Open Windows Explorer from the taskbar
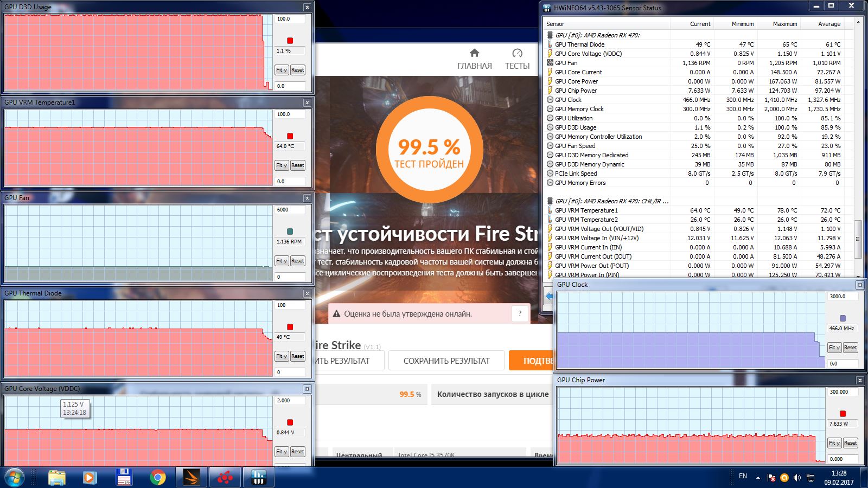 (57, 478)
